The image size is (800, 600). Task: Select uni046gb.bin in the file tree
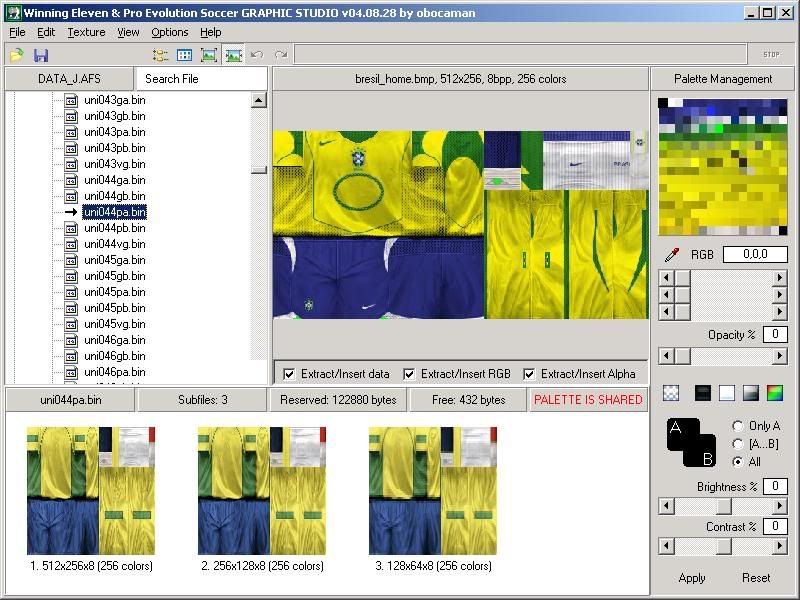[x=115, y=356]
